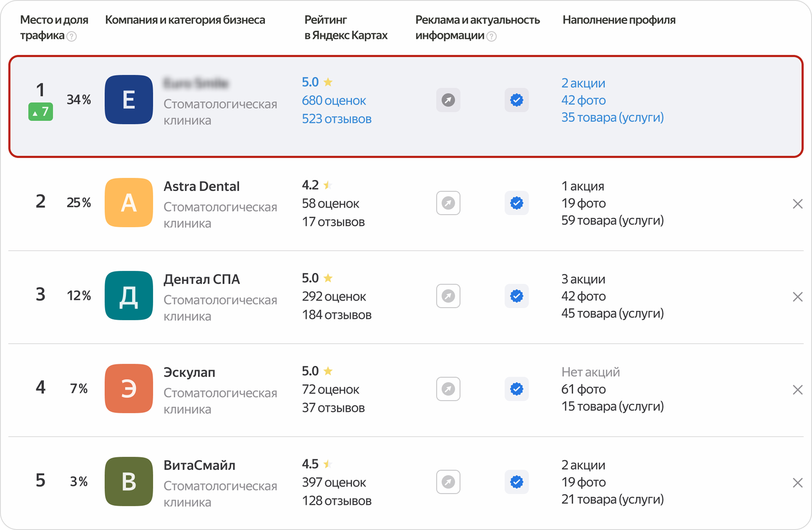
Task: Open the 523 отзывов link
Action: click(336, 119)
